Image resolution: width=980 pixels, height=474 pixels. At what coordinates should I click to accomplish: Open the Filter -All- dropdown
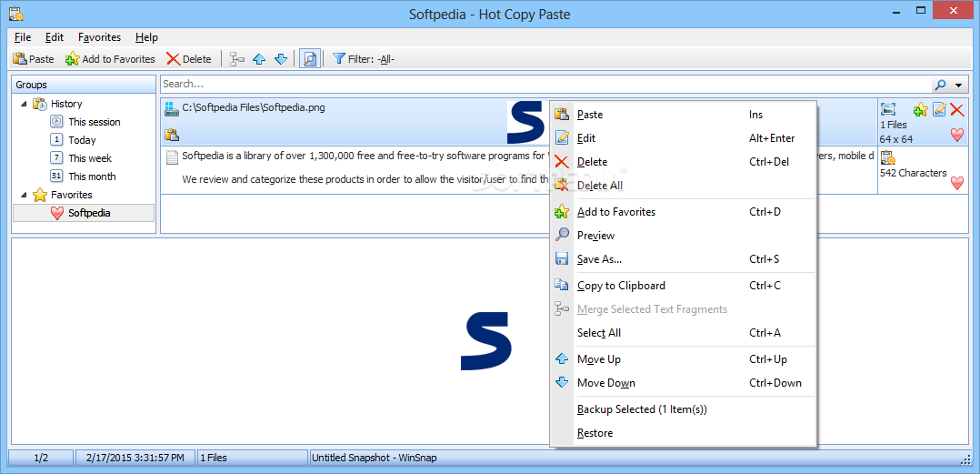(363, 59)
